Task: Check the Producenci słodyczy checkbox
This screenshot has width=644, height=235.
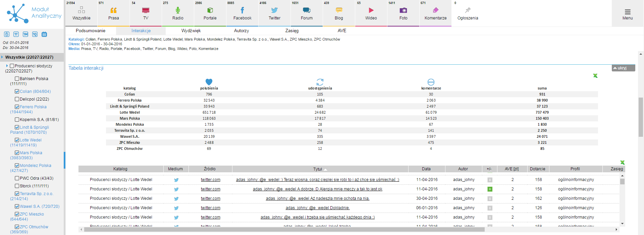Action: [x=12, y=66]
